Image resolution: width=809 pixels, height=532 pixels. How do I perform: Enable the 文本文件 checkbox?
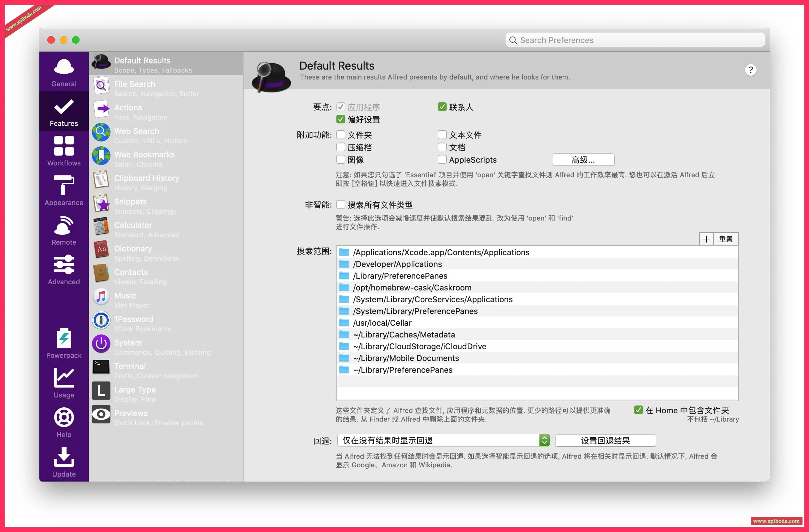click(x=442, y=135)
